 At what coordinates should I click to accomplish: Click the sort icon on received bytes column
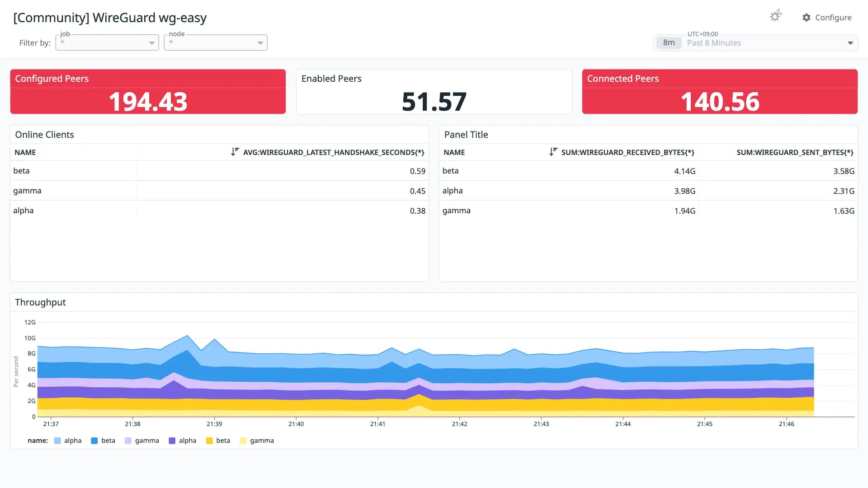(x=553, y=152)
